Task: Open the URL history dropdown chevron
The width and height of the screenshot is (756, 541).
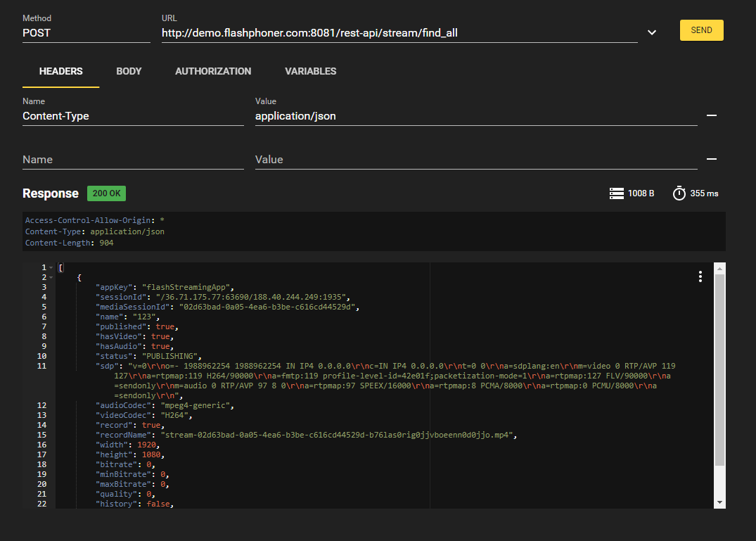Action: [x=652, y=32]
